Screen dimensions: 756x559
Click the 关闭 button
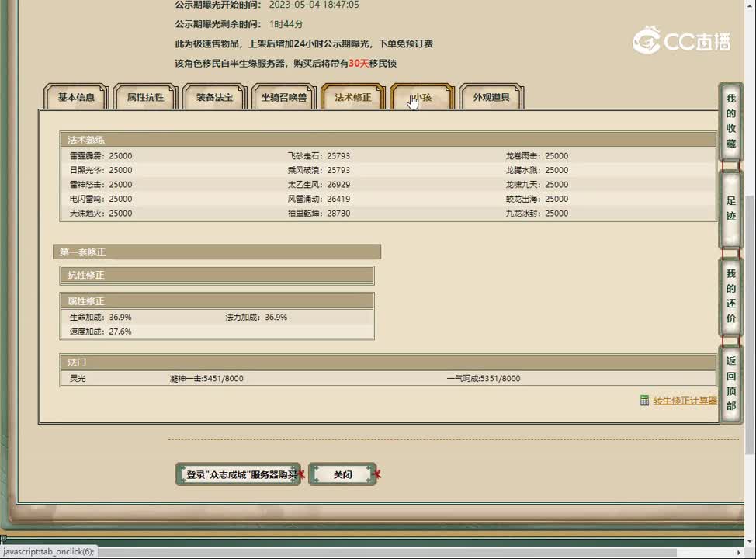343,474
